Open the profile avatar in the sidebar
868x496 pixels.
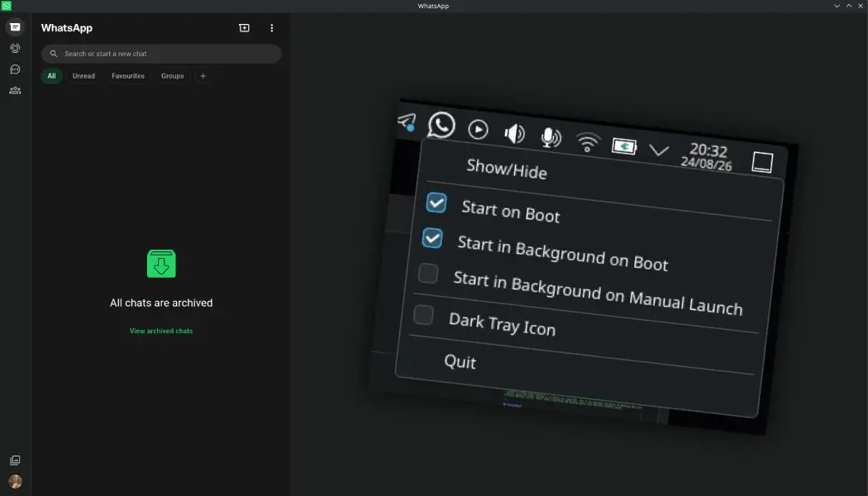click(15, 482)
